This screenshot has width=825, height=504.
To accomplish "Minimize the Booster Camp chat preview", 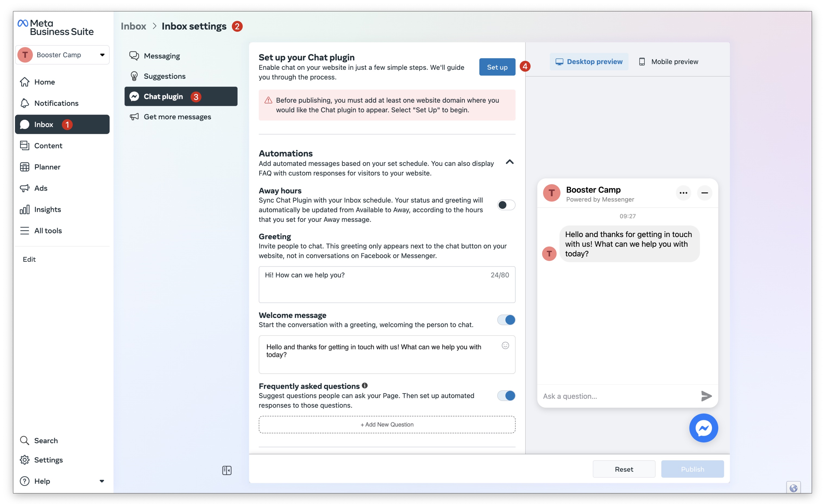I will point(704,193).
